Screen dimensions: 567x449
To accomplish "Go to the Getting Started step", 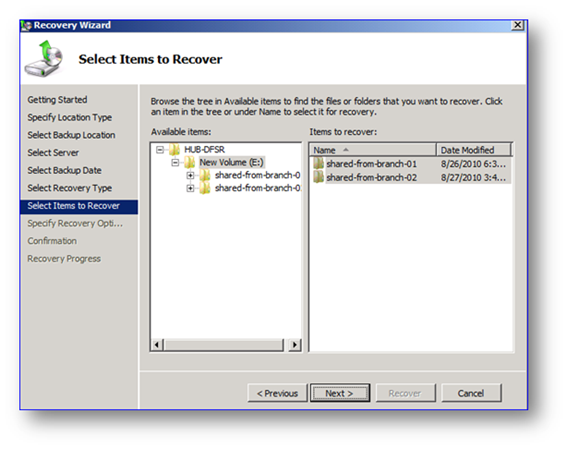I will [x=57, y=100].
